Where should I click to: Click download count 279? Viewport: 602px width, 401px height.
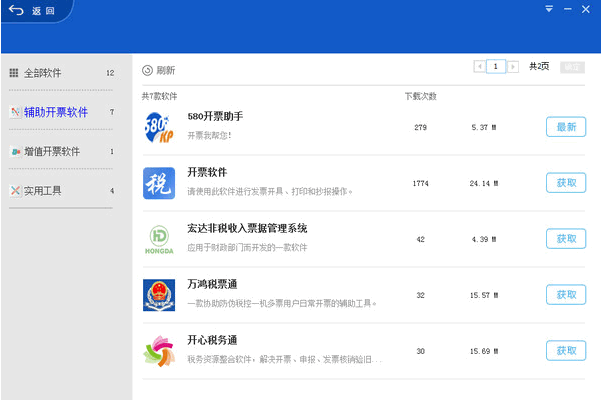(x=420, y=127)
